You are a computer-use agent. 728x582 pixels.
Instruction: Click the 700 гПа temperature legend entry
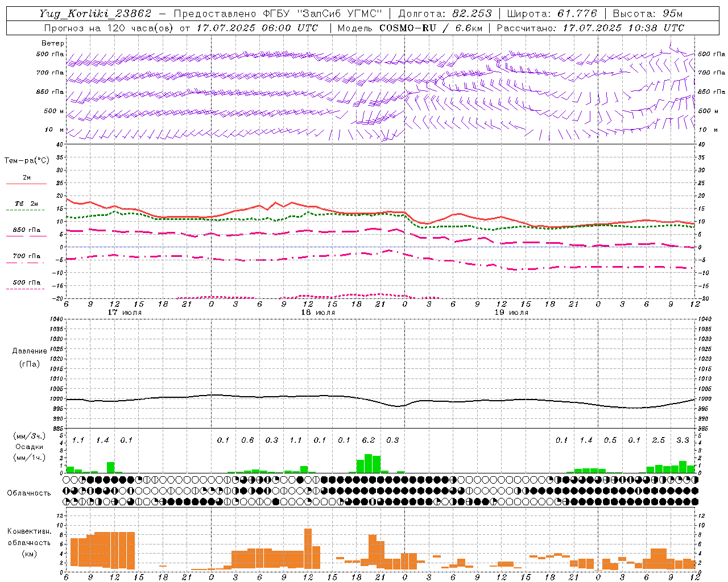[x=27, y=256]
